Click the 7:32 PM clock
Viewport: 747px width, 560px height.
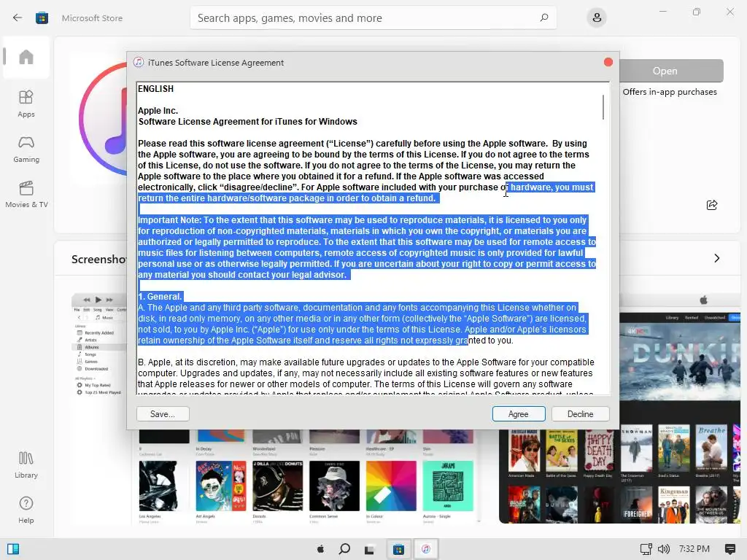point(694,549)
